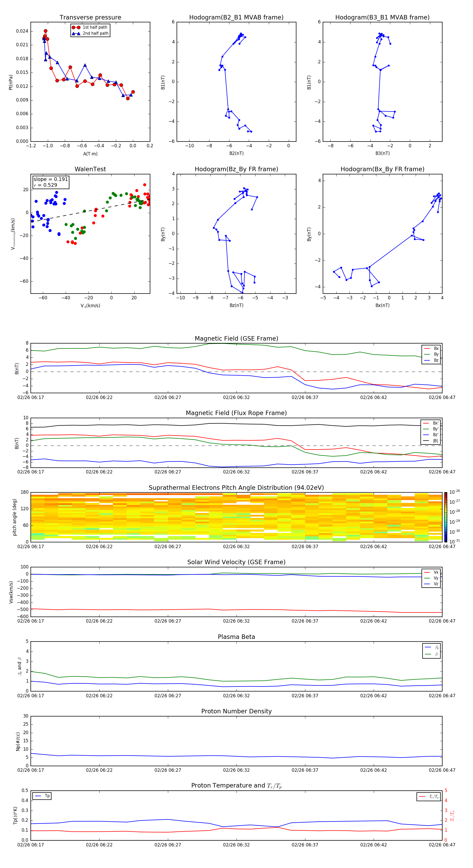Viewport: 473px width, 868px height.
Task: Click the "Proton Temperature and Te/Tp" title
Action: pyautogui.click(x=236, y=786)
